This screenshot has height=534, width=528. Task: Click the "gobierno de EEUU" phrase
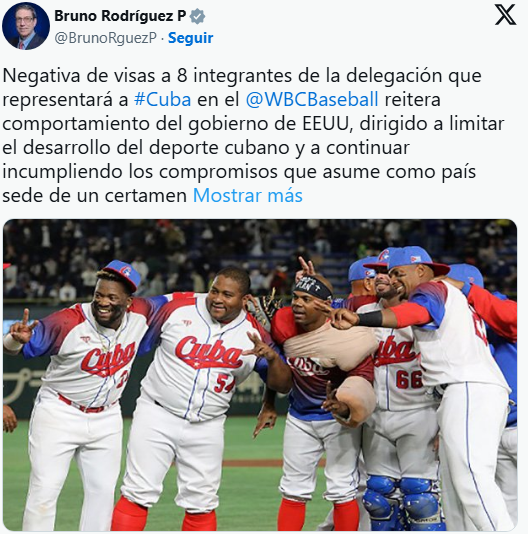click(x=269, y=124)
